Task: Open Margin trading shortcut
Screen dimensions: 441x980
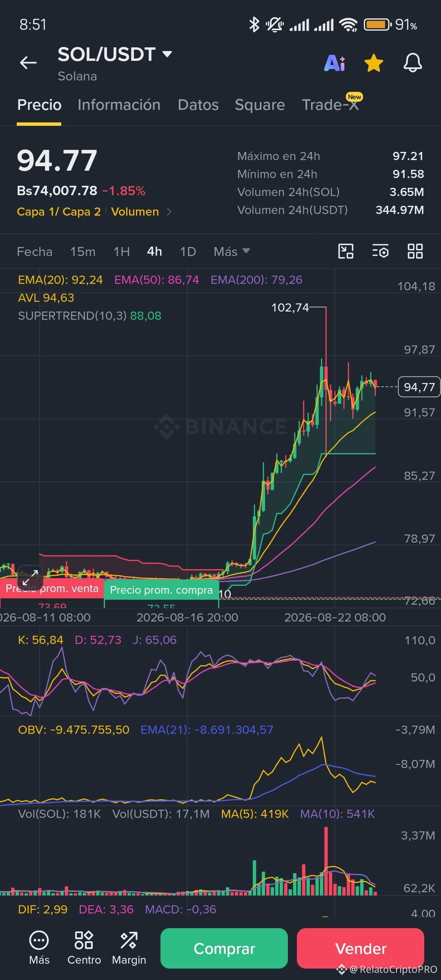Action: tap(129, 948)
